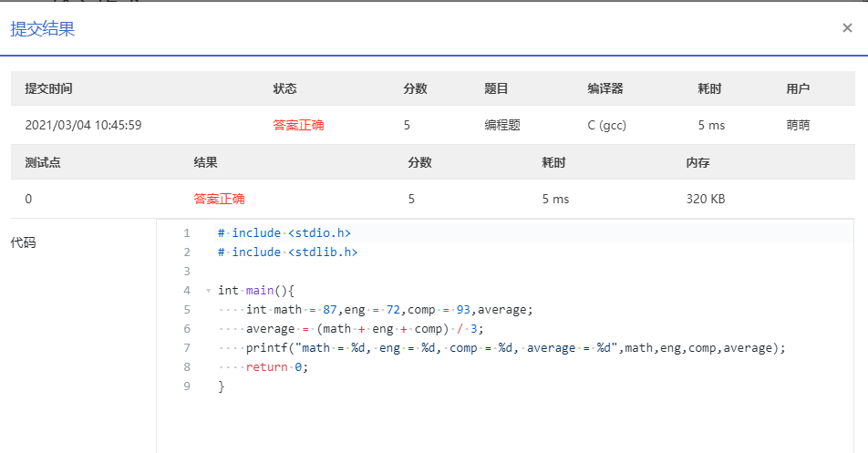Click the score 5 in test point row
This screenshot has width=868, height=453.
point(411,199)
